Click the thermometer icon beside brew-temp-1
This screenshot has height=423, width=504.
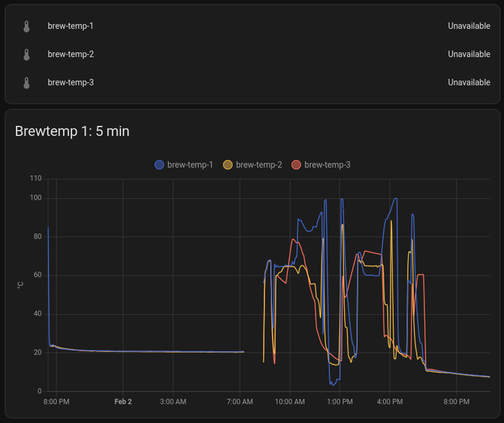point(26,26)
